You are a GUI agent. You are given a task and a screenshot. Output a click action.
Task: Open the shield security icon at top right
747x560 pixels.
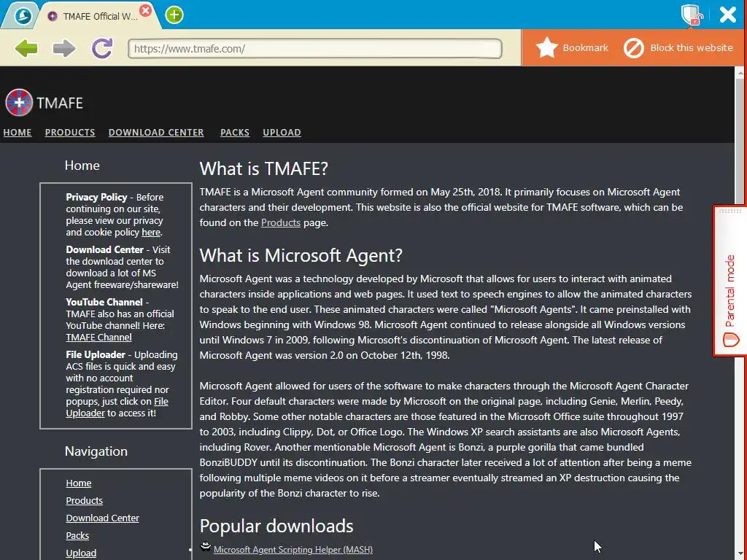tap(692, 15)
